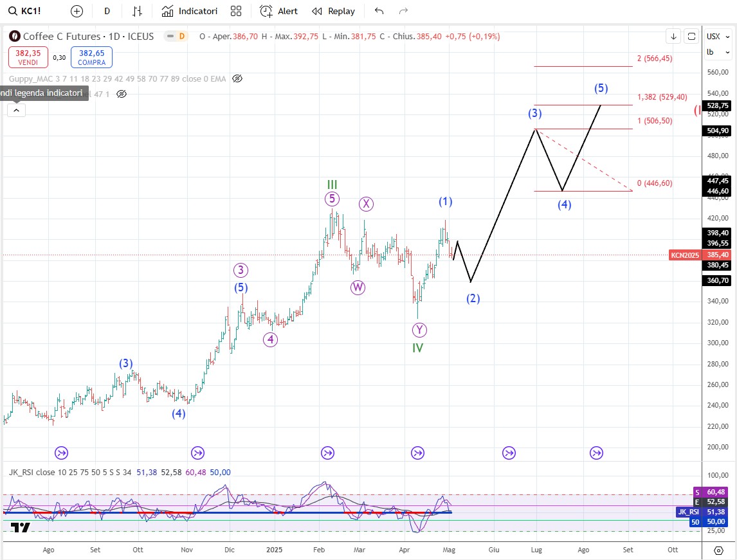
Task: Toggle the D delayed data badge
Action: pos(182,37)
